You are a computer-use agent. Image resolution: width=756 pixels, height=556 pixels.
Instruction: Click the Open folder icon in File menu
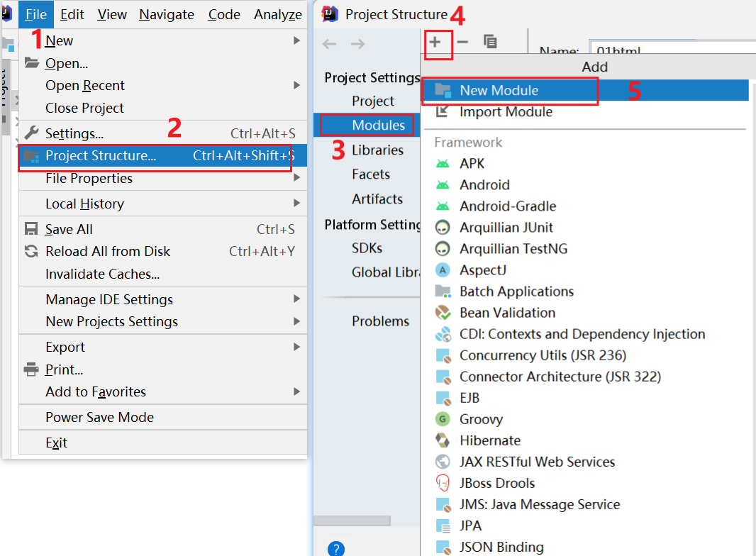[x=31, y=62]
